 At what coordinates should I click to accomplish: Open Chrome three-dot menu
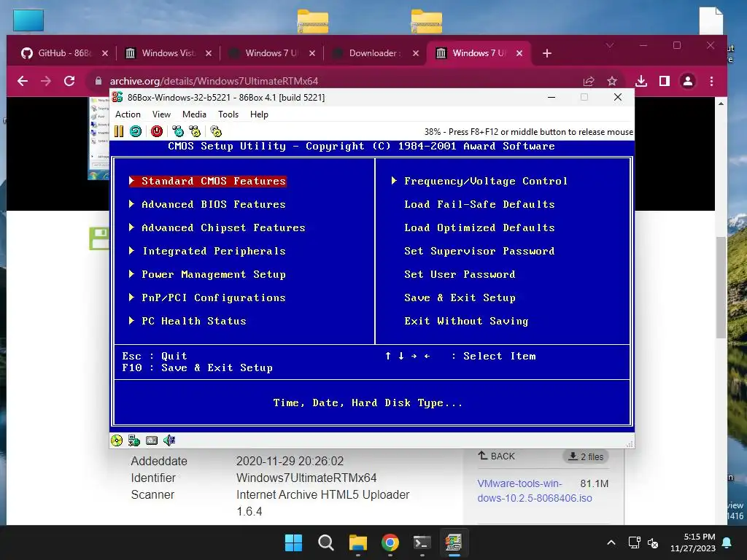pos(712,81)
